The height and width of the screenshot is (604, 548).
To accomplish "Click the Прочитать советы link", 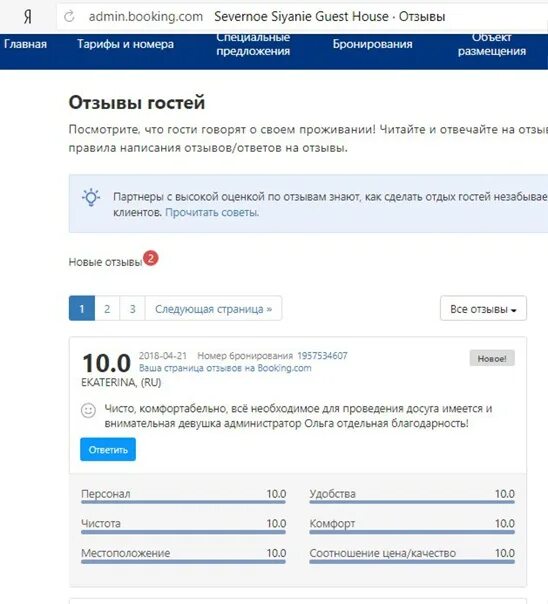I will click(212, 213).
